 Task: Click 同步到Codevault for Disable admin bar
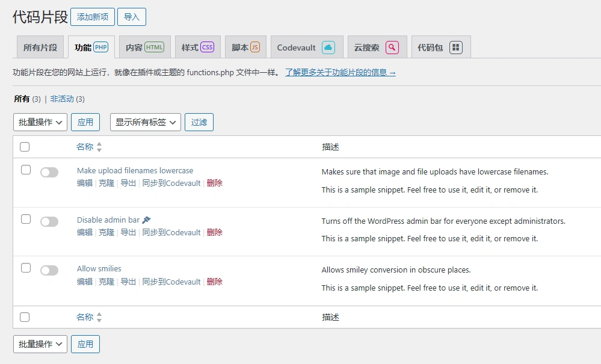pyautogui.click(x=171, y=232)
